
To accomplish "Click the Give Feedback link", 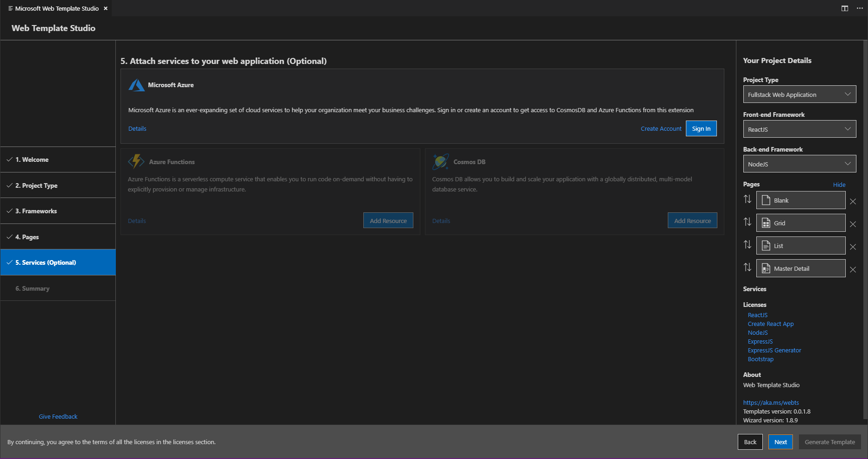I will 58,416.
